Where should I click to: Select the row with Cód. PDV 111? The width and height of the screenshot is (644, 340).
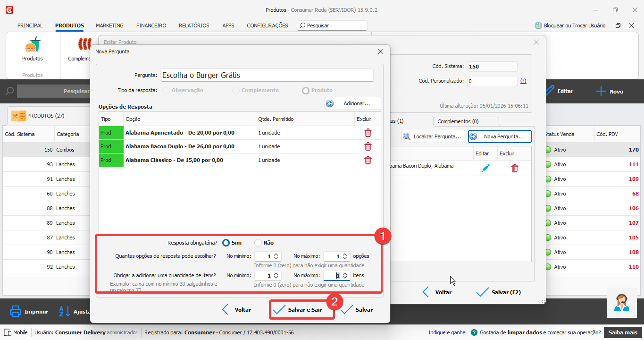321,164
